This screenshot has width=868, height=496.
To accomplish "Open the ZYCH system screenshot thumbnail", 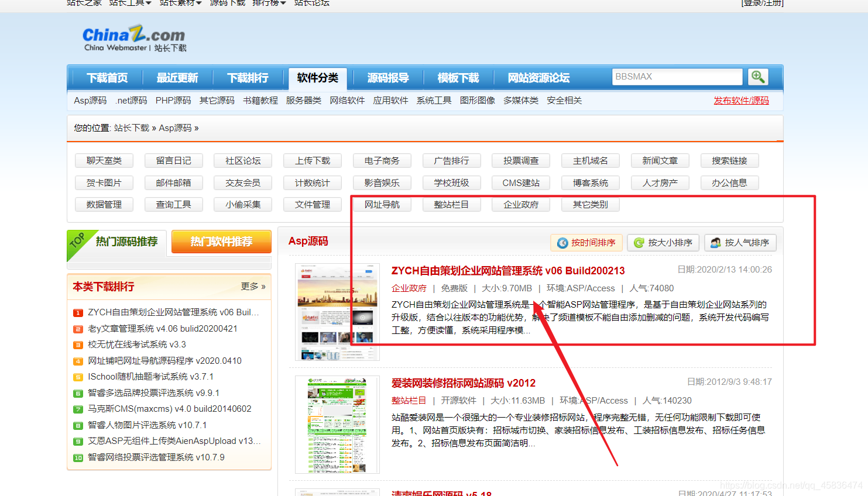I will point(337,312).
